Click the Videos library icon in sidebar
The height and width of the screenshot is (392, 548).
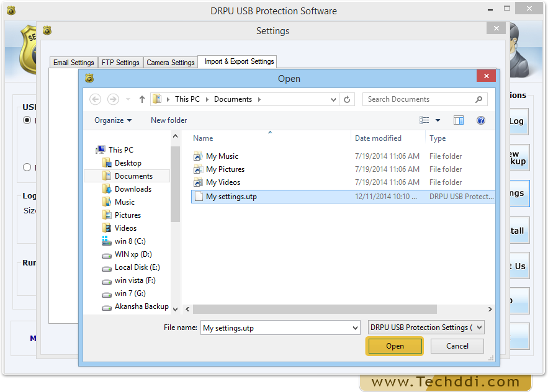coord(107,228)
